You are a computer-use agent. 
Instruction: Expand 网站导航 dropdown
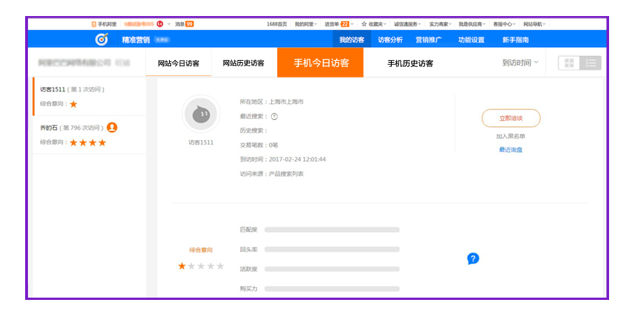point(534,24)
